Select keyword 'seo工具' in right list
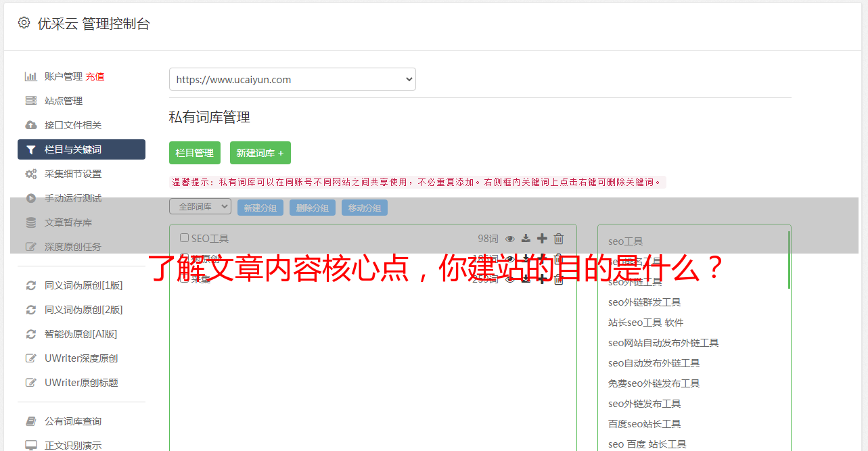This screenshot has width=868, height=451. click(626, 241)
